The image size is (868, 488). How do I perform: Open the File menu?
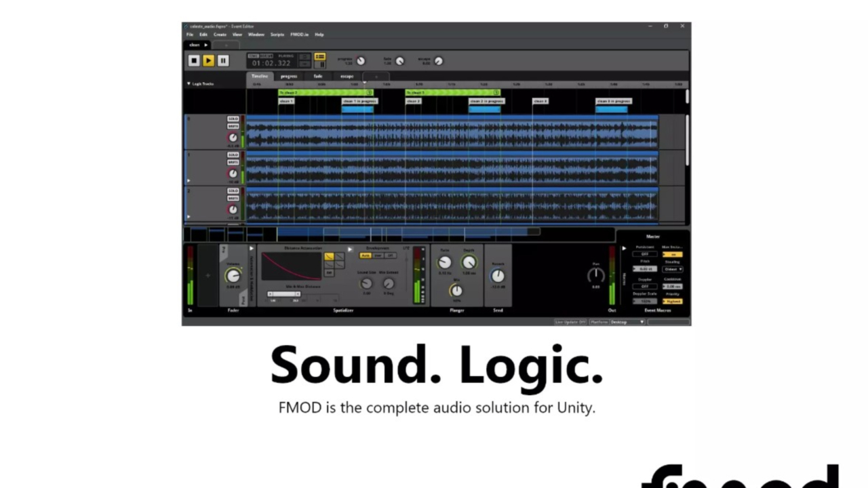(190, 35)
